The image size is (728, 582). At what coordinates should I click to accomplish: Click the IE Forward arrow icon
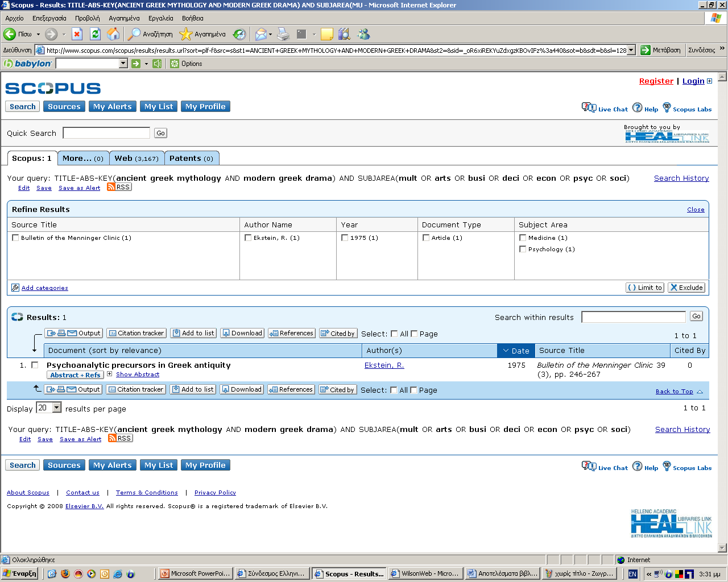[51, 34]
